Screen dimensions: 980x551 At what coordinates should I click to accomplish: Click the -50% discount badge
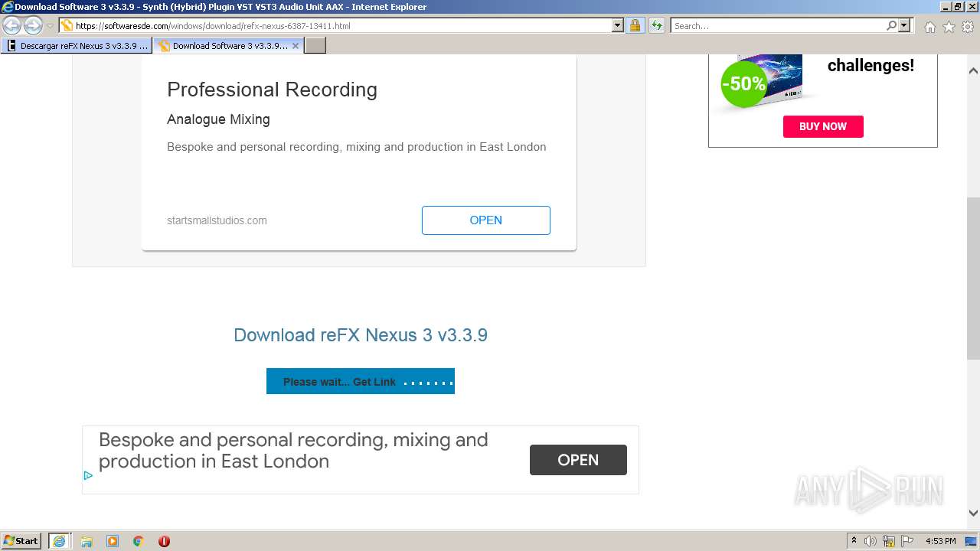click(x=743, y=83)
